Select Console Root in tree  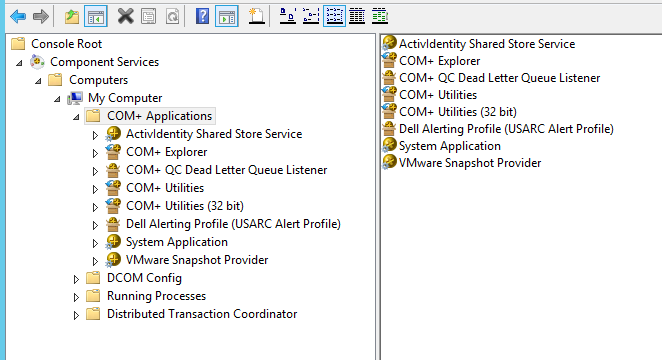(66, 44)
